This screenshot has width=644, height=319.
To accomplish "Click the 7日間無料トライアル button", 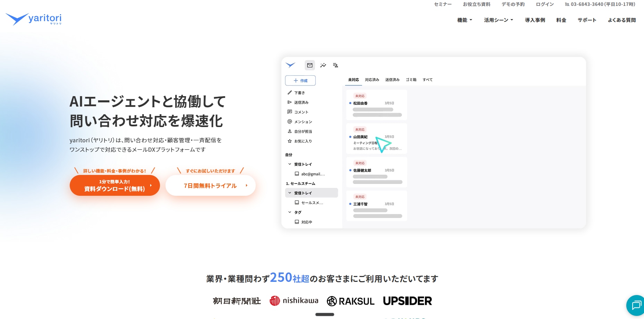I will tap(211, 186).
